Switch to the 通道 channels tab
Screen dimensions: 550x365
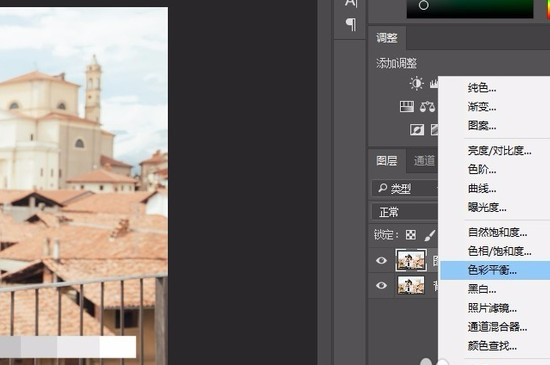coord(424,161)
